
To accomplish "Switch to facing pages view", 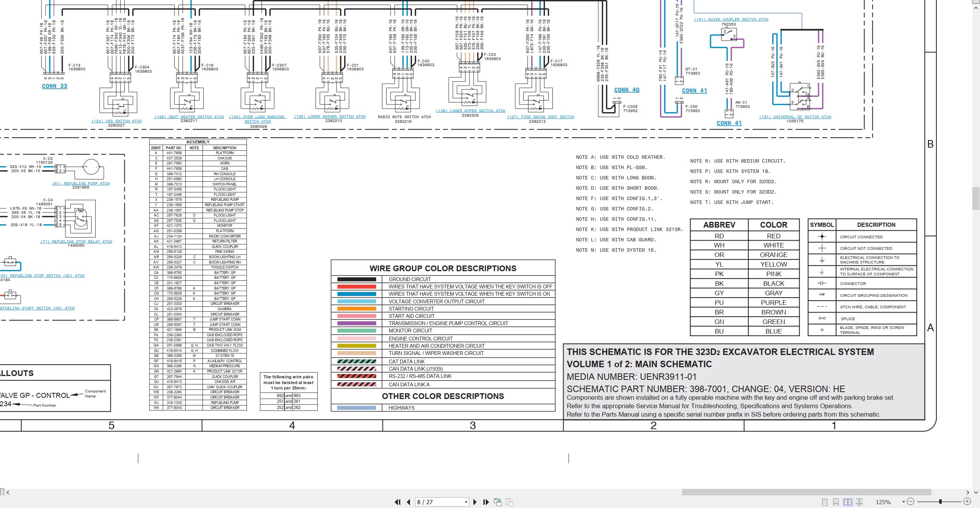I will click(x=848, y=502).
